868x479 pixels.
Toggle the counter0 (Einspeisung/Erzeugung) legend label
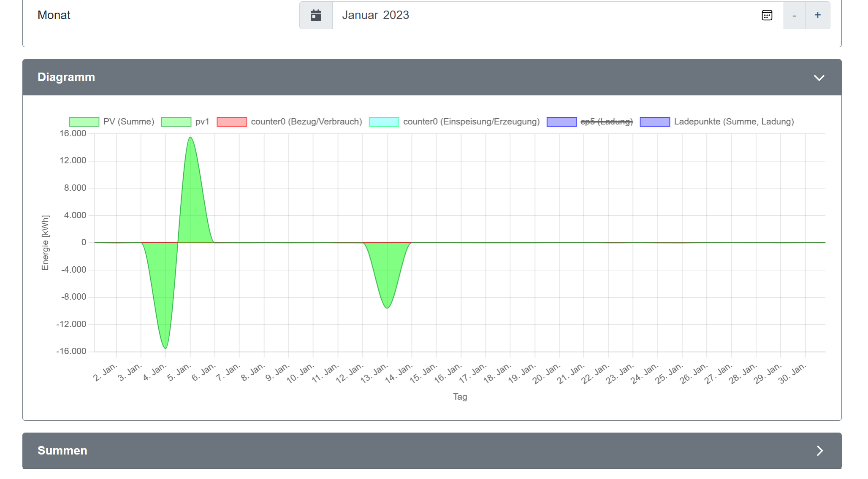(x=471, y=122)
